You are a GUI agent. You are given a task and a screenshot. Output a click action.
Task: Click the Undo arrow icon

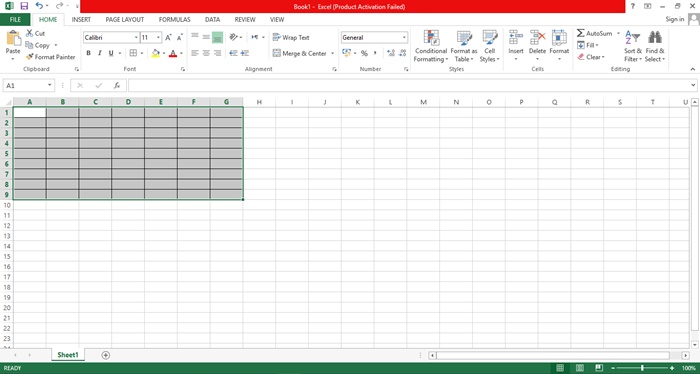pyautogui.click(x=39, y=6)
